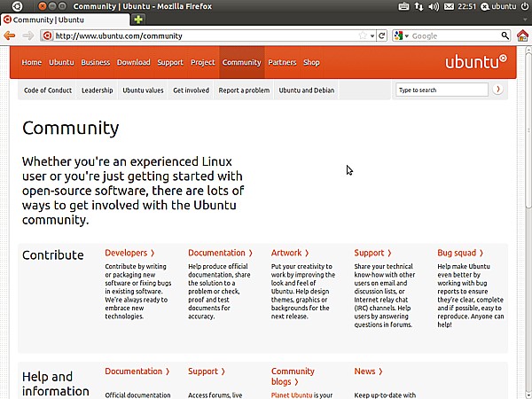532x399 pixels.
Task: Open the Project navigation item
Action: [202, 62]
